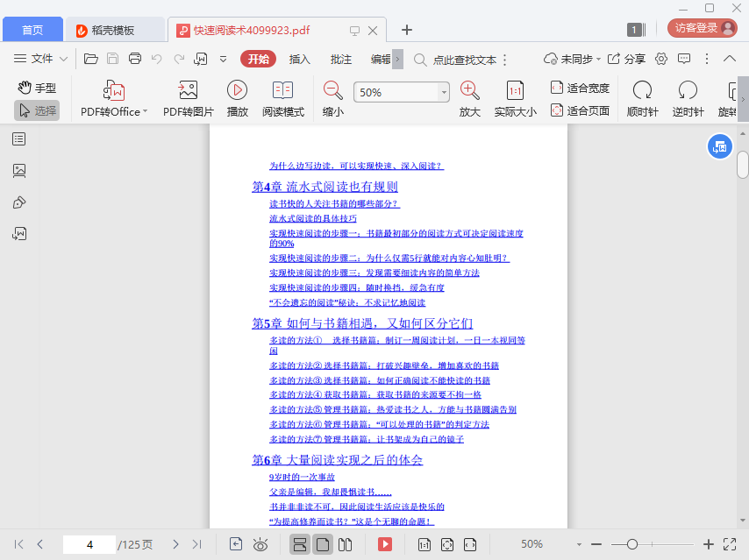
Task: Collapse the ribbon with the chevron
Action: point(730,59)
